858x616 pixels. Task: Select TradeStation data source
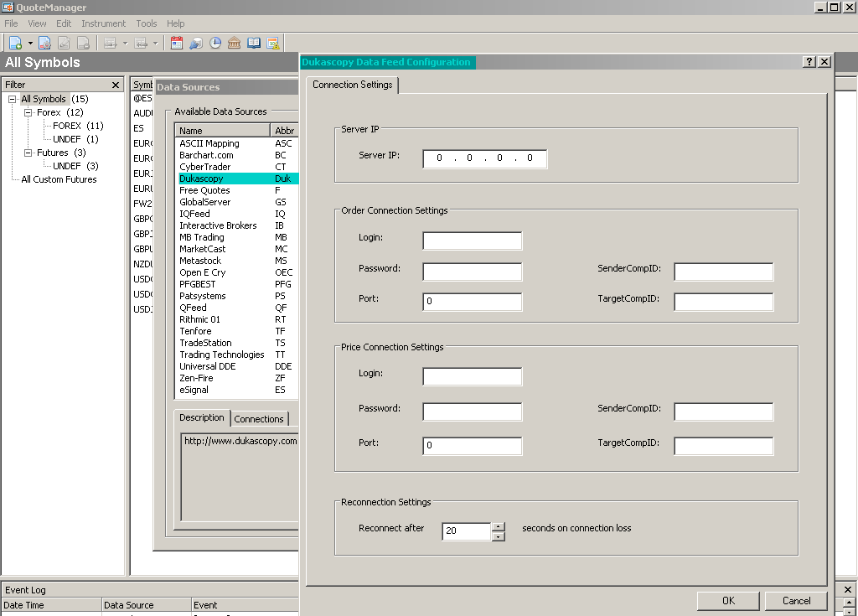(x=238, y=343)
